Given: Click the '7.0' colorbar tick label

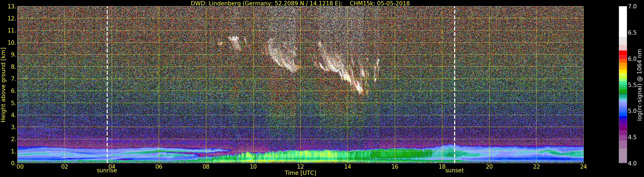Looking at the screenshot, I should pos(632,6).
